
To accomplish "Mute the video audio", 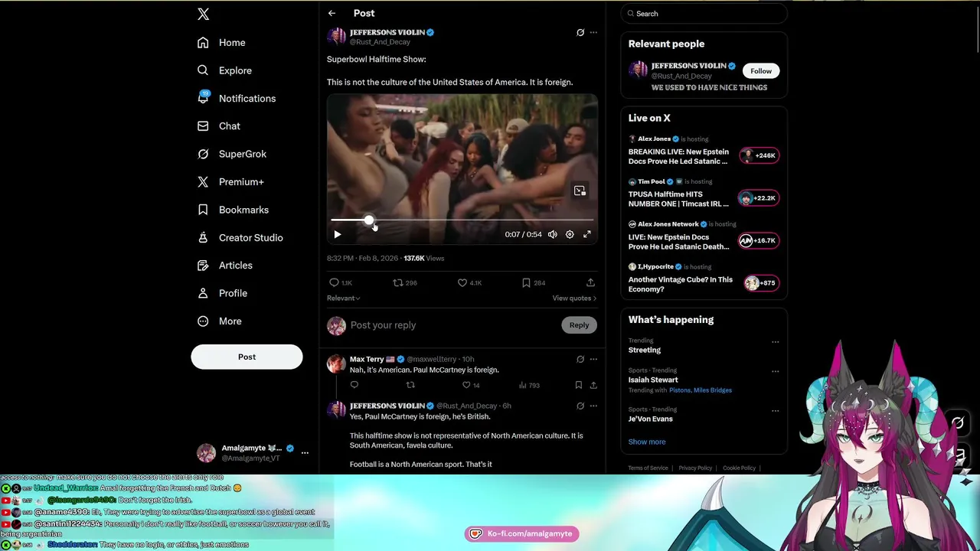I will click(x=552, y=234).
